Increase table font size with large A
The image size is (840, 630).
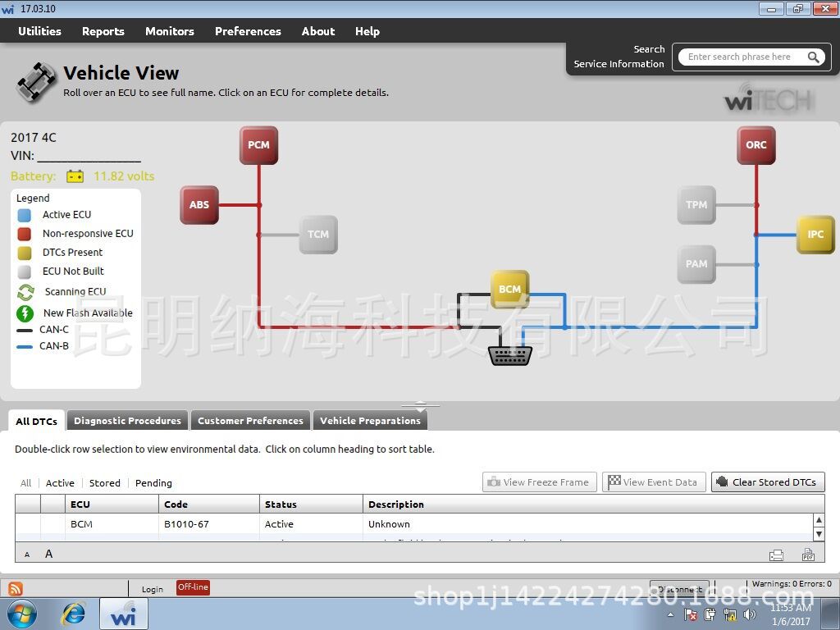(x=48, y=554)
